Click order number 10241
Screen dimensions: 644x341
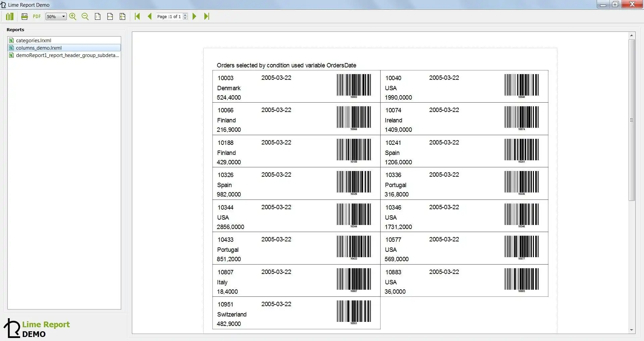point(393,143)
